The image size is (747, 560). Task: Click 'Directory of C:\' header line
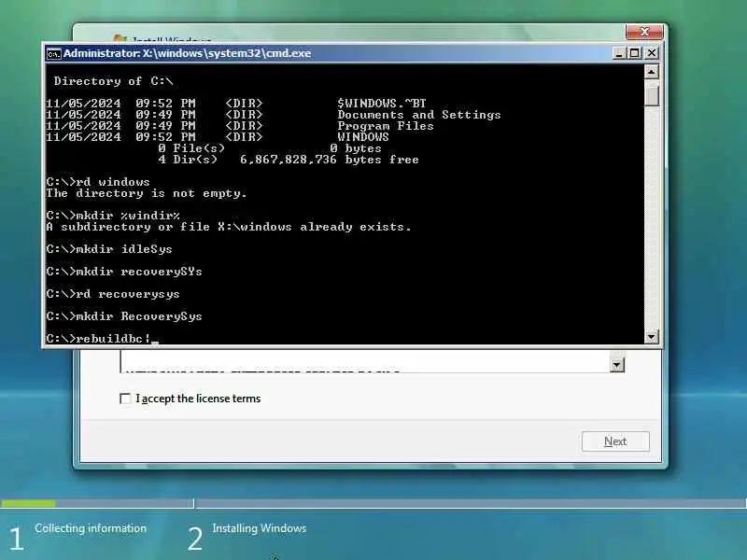click(x=113, y=81)
